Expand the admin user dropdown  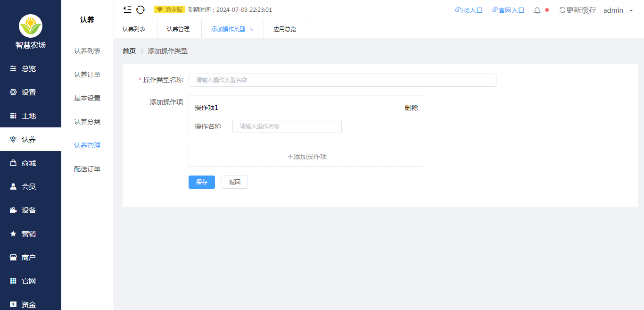(618, 10)
